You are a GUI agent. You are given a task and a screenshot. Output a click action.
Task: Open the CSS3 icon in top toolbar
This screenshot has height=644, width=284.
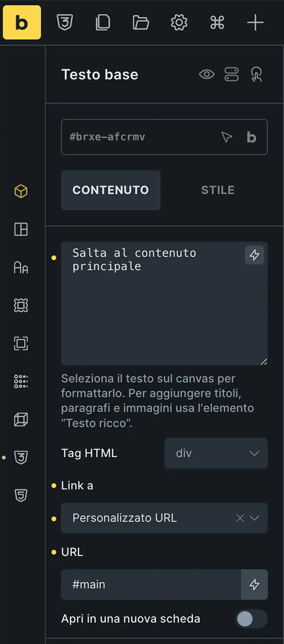[x=65, y=22]
